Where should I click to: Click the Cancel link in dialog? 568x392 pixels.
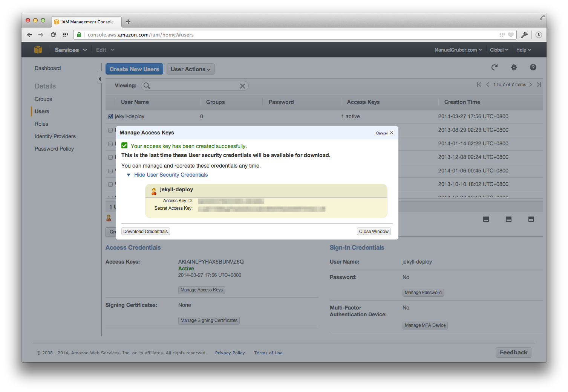click(382, 133)
